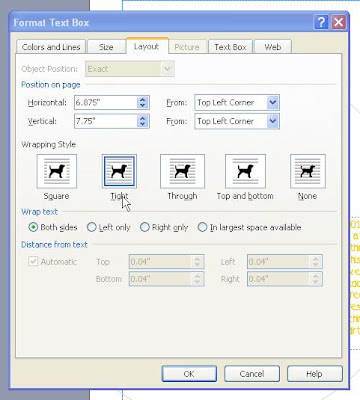Select Top and bottom wrapping icon
Image resolution: width=360 pixels, height=400 pixels.
coord(245,171)
